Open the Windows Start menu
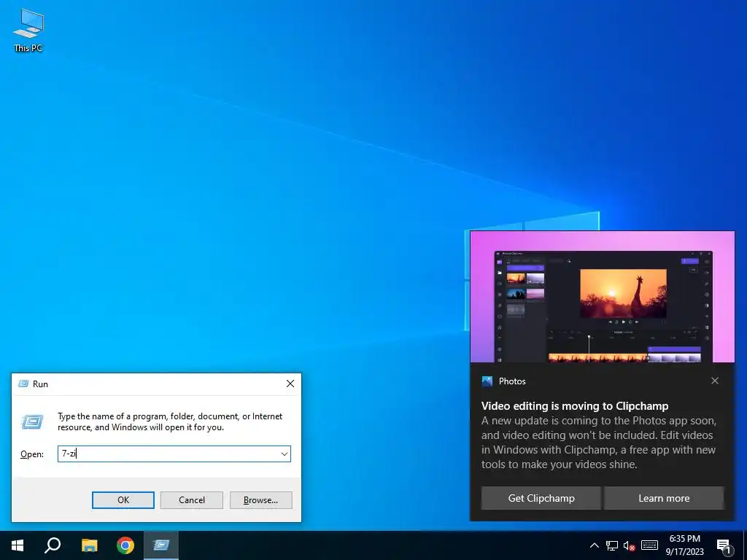 pos(18,545)
